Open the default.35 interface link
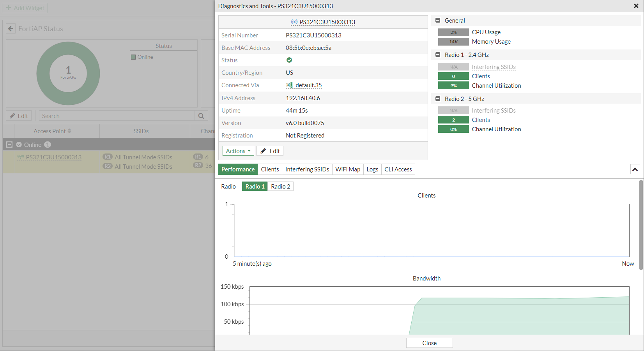Viewport: 644px width, 351px height. pos(308,85)
